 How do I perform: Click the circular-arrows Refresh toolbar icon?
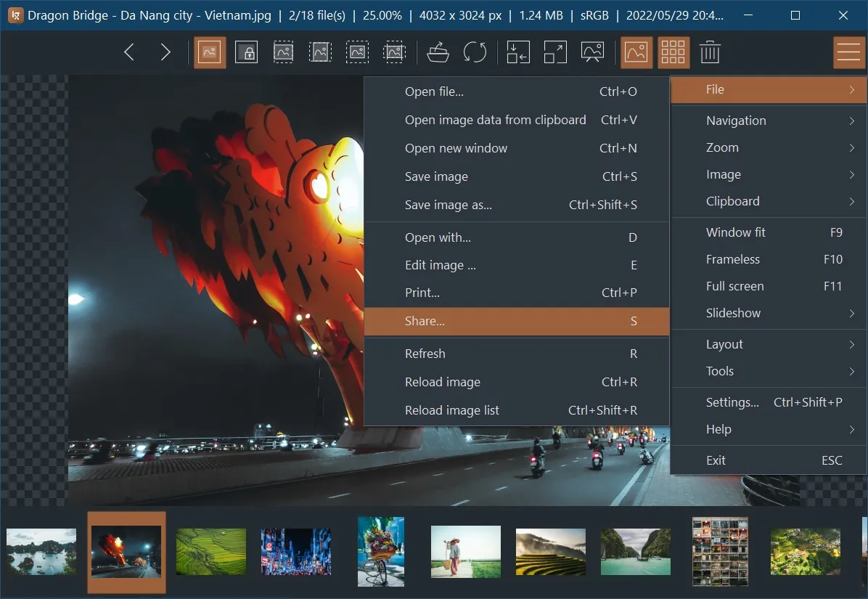[475, 52]
